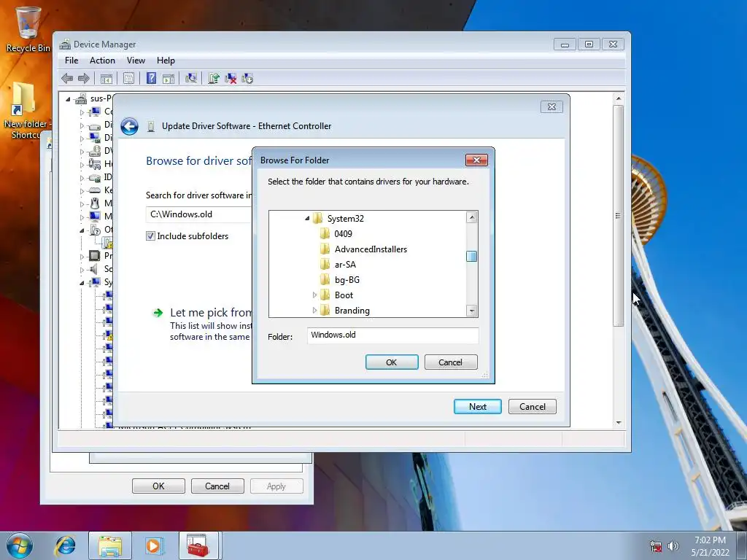
Task: Open Windows Media Player from taskbar
Action: [x=154, y=545]
